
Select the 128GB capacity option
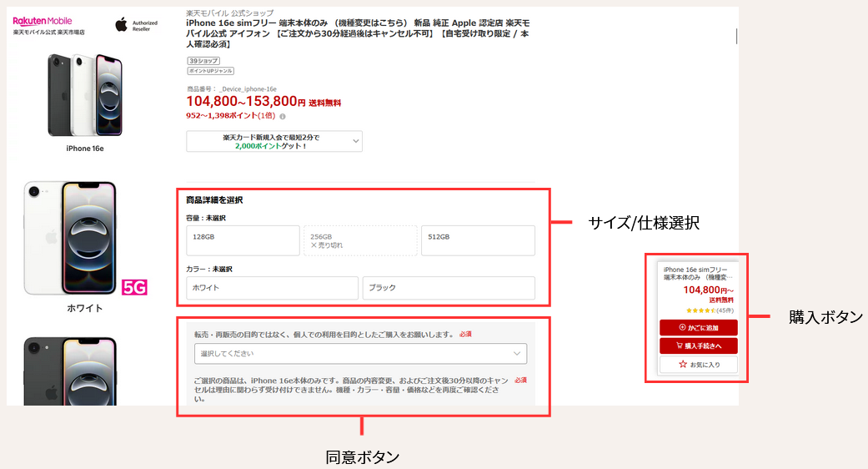pos(243,240)
